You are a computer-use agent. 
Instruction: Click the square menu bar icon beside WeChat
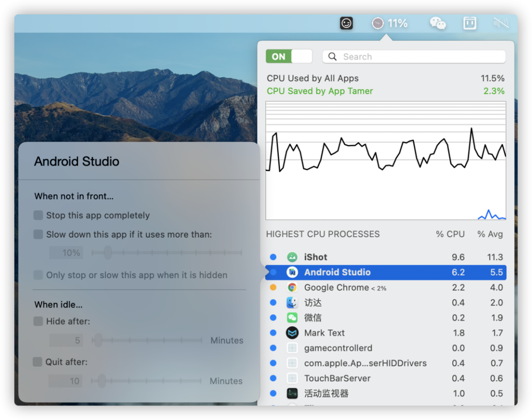point(470,24)
